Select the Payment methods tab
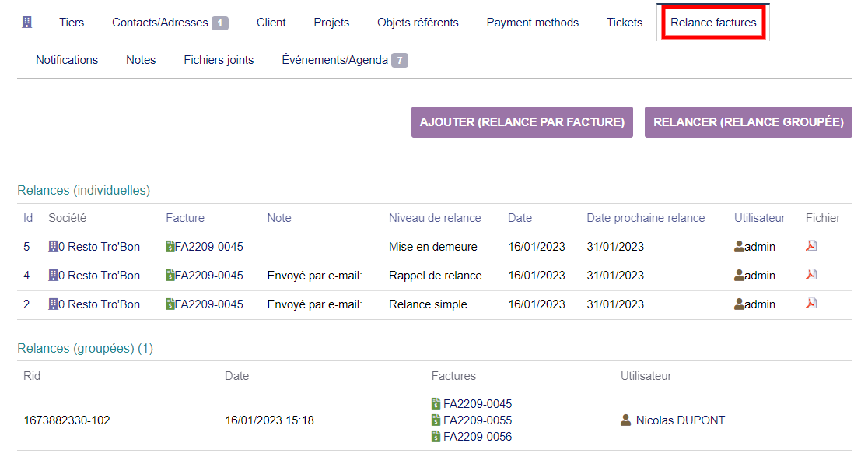Image resolution: width=868 pixels, height=464 pixels. pyautogui.click(x=532, y=23)
